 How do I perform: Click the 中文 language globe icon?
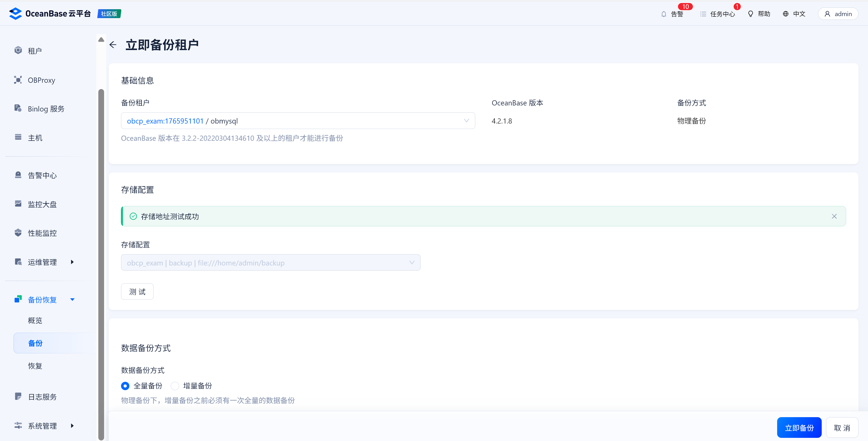click(785, 14)
